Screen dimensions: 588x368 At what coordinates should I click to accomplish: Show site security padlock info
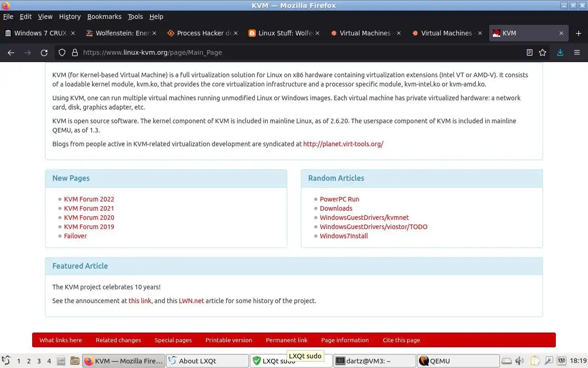[75, 52]
